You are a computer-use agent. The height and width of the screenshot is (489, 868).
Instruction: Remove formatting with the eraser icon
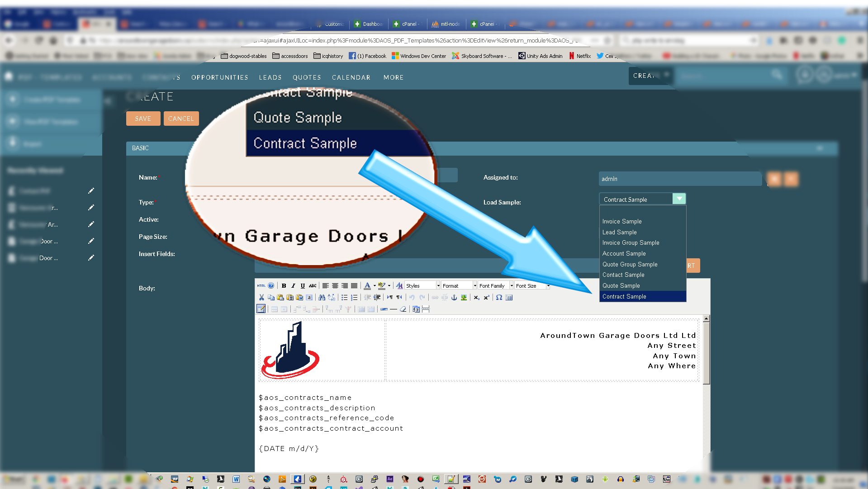(403, 309)
